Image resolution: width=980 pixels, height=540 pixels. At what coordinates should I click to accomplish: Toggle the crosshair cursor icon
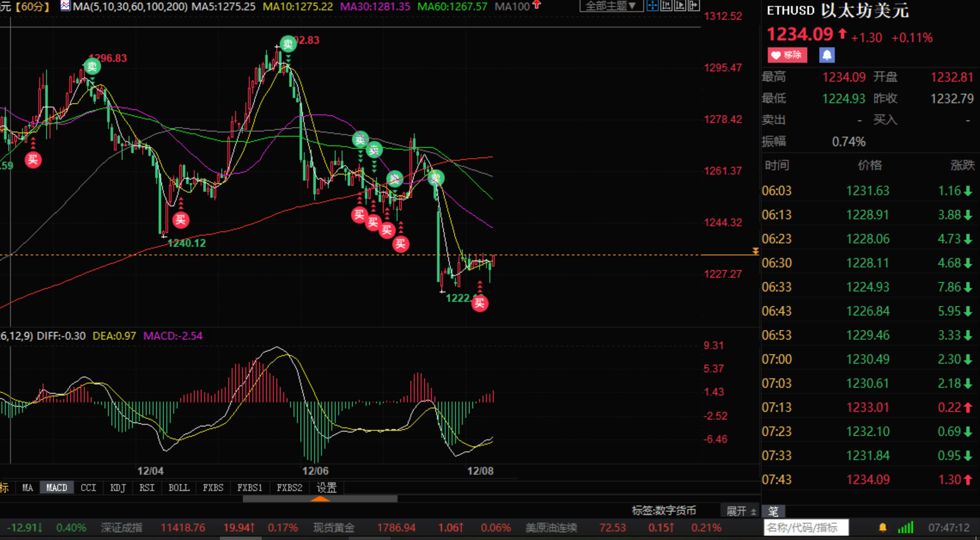coord(652,6)
